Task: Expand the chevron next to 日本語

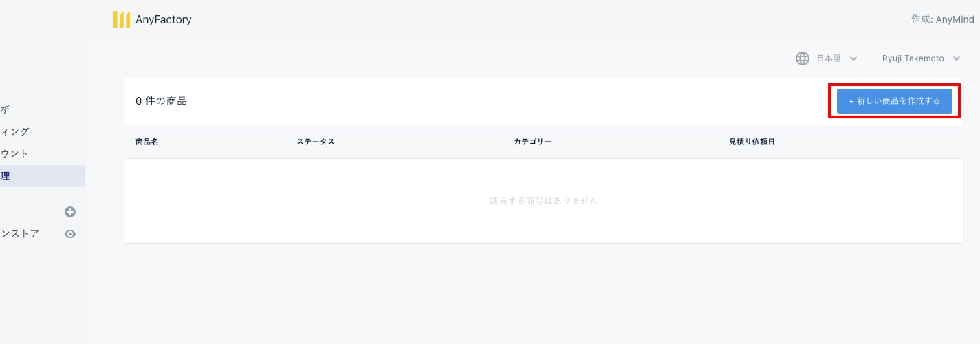Action: click(x=853, y=58)
